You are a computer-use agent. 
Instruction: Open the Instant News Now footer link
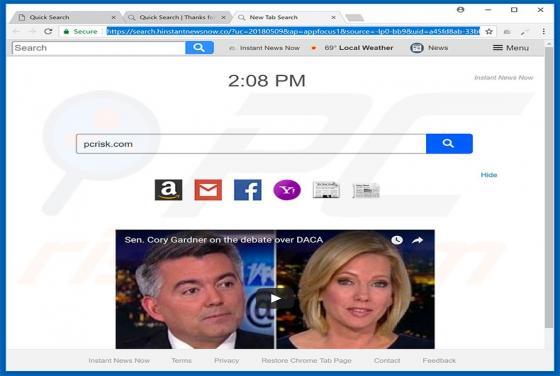click(119, 360)
